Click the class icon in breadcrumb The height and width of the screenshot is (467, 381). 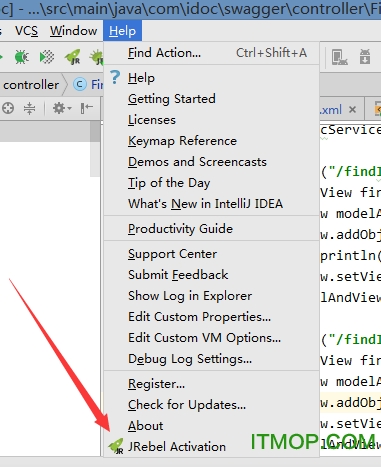pos(80,84)
